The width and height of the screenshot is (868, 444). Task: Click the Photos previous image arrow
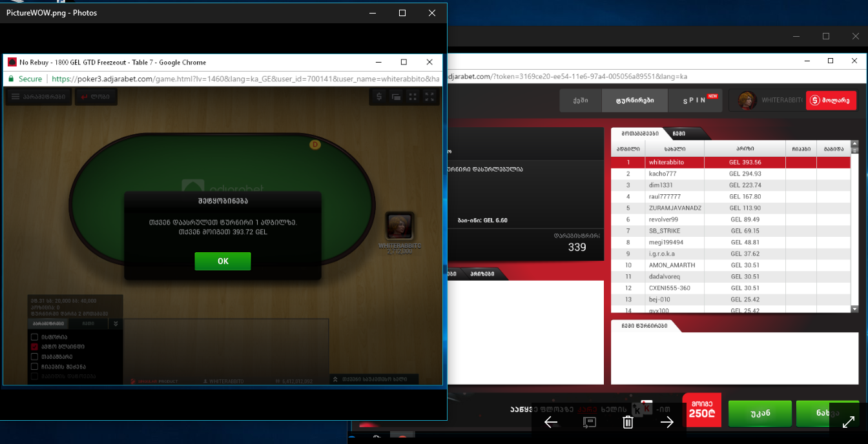(x=551, y=422)
